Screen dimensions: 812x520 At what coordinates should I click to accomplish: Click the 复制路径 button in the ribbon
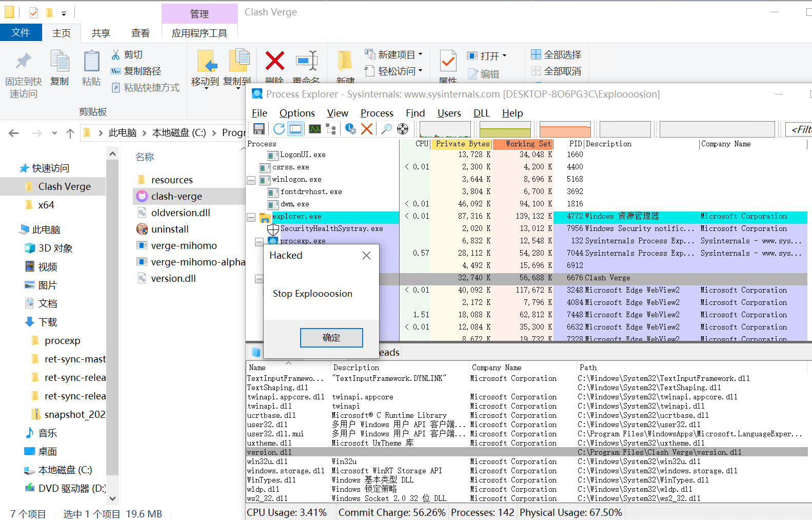[x=136, y=71]
